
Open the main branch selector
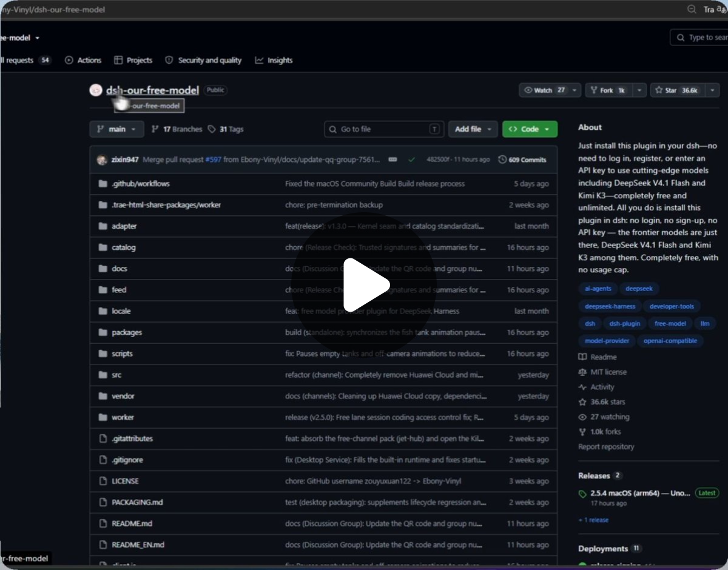click(x=116, y=129)
